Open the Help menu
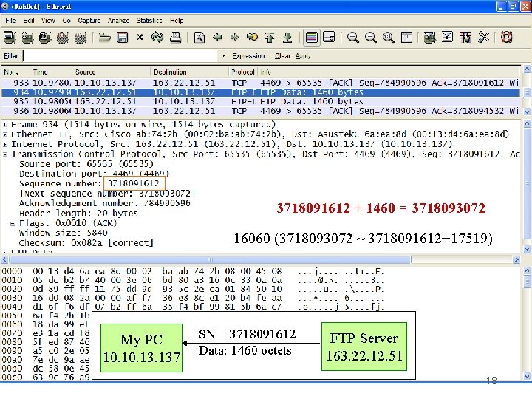The width and height of the screenshot is (532, 399). click(176, 21)
